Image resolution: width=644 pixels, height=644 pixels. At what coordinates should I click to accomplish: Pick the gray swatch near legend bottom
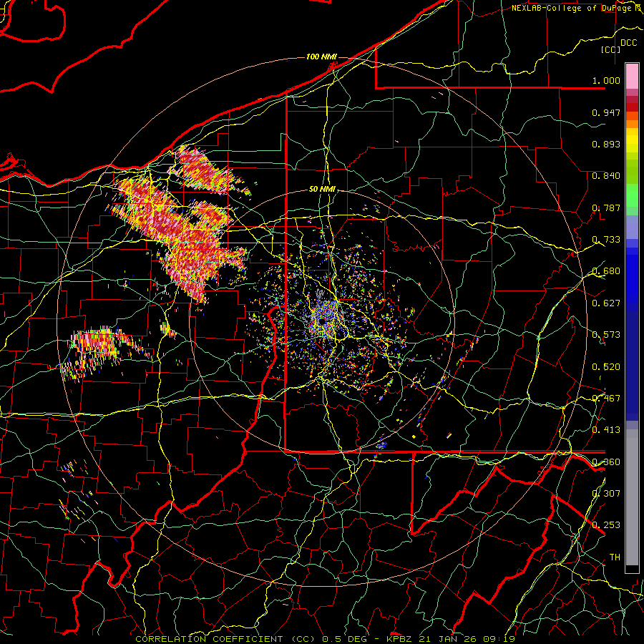point(632,497)
